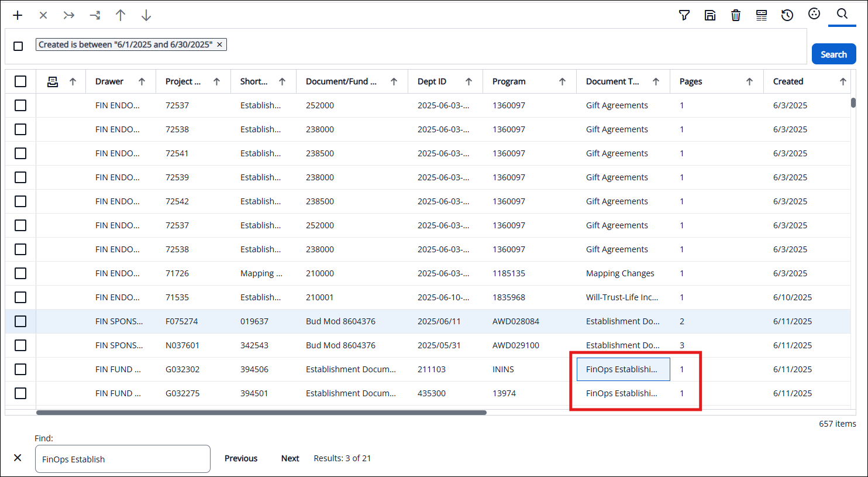Image resolution: width=868 pixels, height=477 pixels.
Task: Click the double-arrow merge icon
Action: [69, 15]
